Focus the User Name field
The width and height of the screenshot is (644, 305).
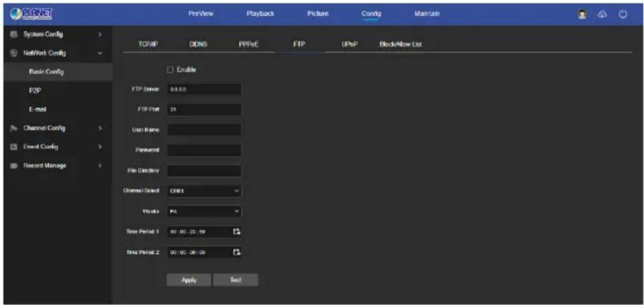pyautogui.click(x=204, y=130)
